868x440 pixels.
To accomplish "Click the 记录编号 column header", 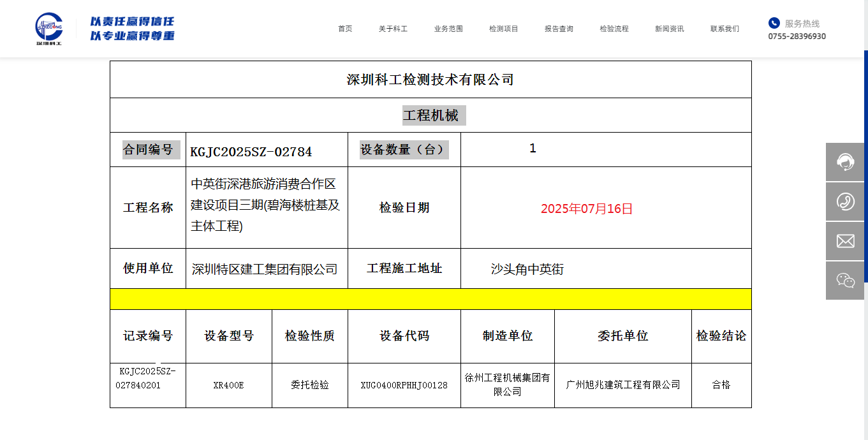I will pos(148,336).
